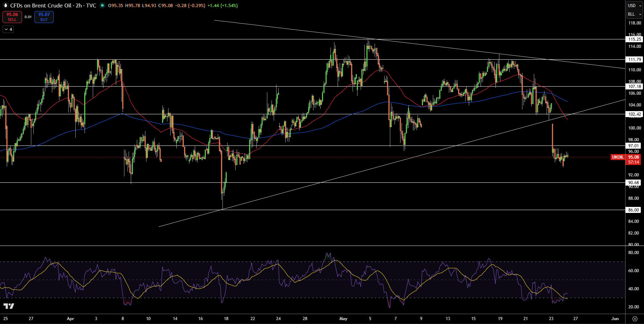Click the 111.79 horizontal line price label
The height and width of the screenshot is (324, 644).
coord(635,60)
